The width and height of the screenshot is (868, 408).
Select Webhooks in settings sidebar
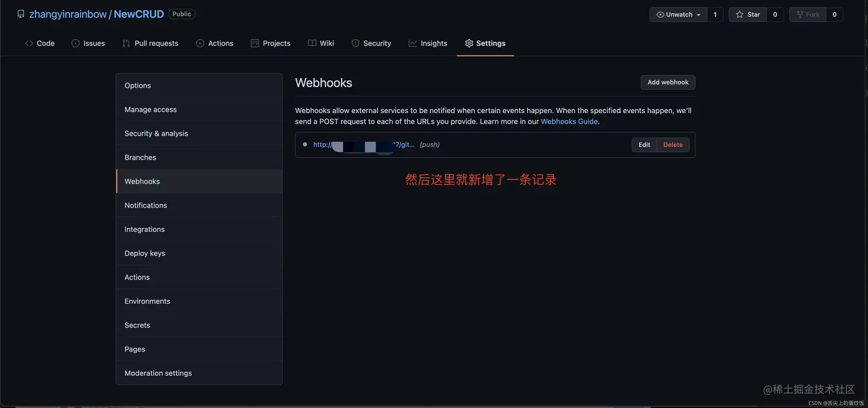(x=199, y=181)
